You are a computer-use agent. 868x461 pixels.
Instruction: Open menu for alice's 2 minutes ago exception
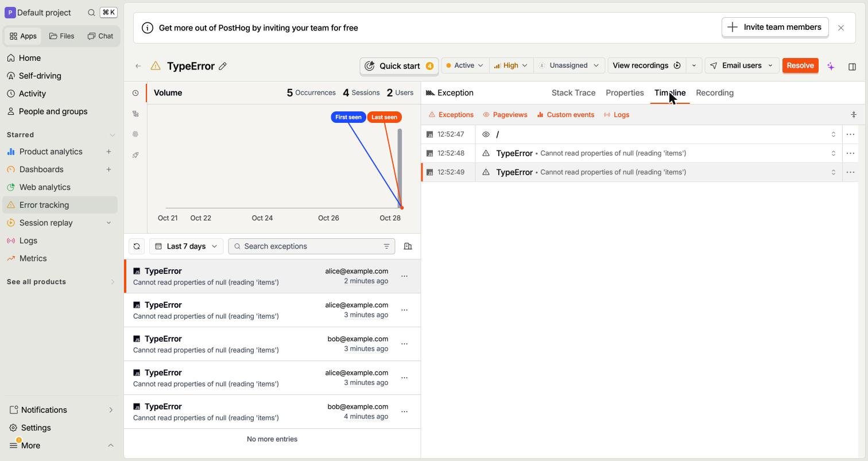click(x=404, y=276)
